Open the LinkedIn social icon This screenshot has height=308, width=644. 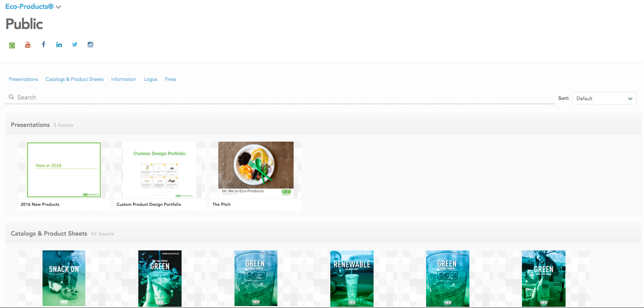click(59, 44)
